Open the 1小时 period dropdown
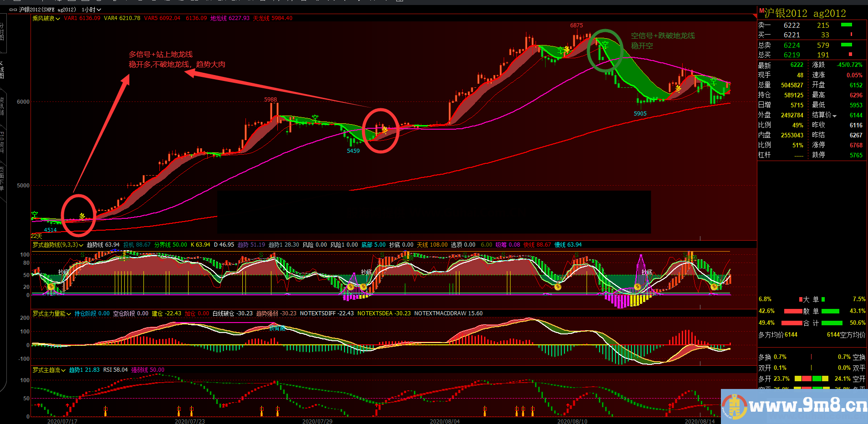Screen dimensions: 868x424 tap(92, 10)
